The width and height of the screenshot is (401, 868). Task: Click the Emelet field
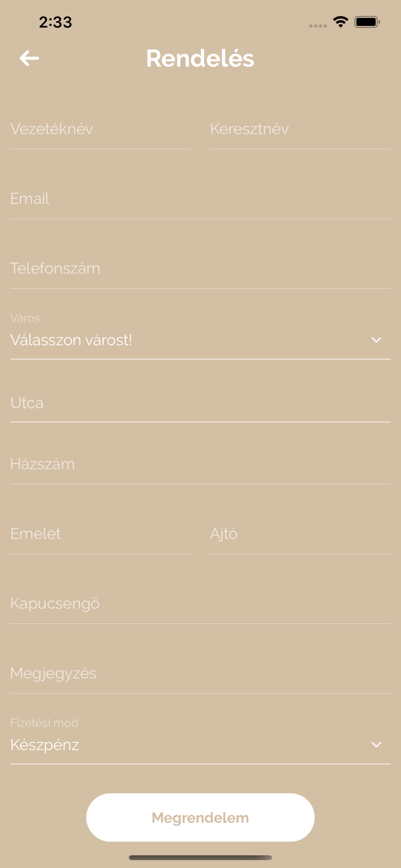tap(100, 534)
